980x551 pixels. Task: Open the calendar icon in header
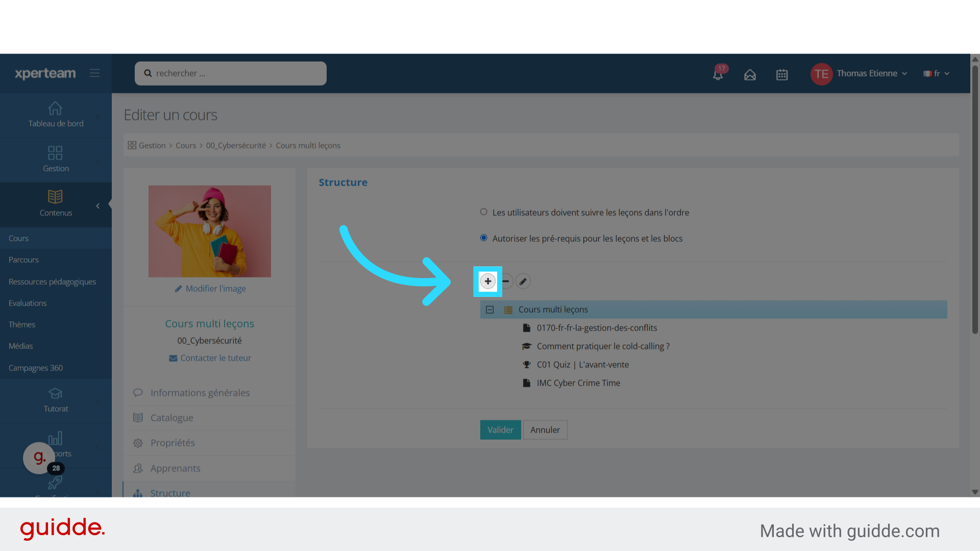tap(782, 74)
